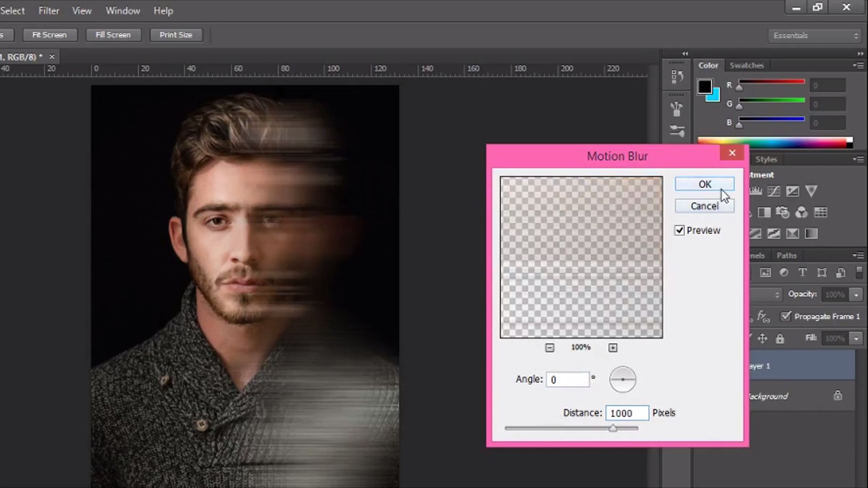Click the Distance slider handle

613,428
